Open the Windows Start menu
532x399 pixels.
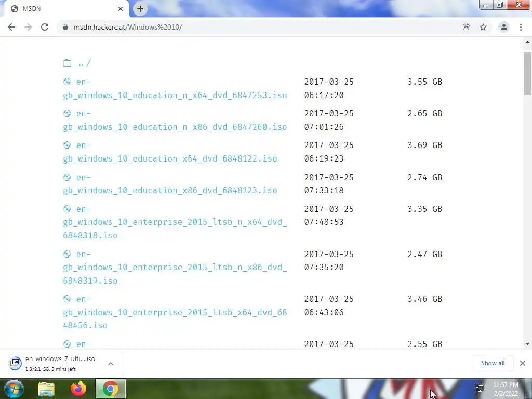[x=14, y=389]
